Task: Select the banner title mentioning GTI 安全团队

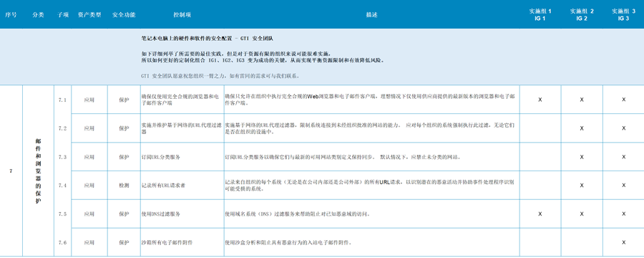Action: pos(208,39)
